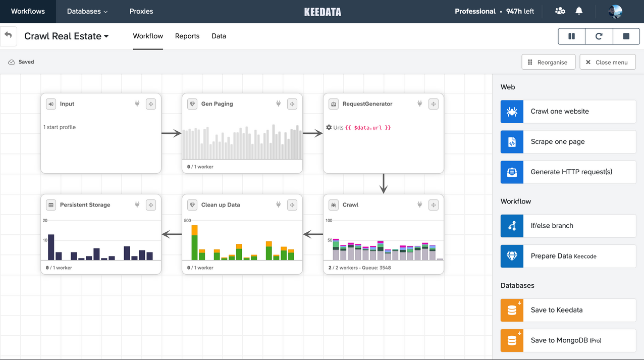Open the team members icon
This screenshot has height=360, width=644.
point(560,11)
